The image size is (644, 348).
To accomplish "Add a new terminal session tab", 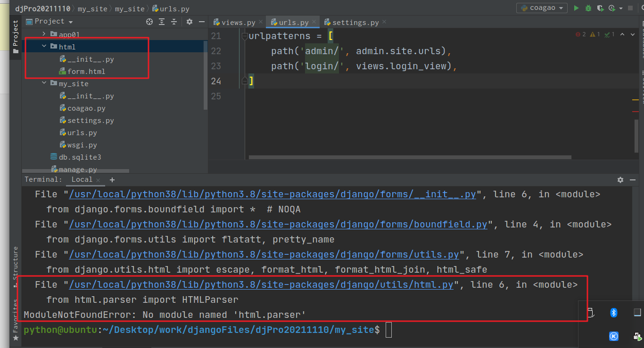I will [x=112, y=180].
